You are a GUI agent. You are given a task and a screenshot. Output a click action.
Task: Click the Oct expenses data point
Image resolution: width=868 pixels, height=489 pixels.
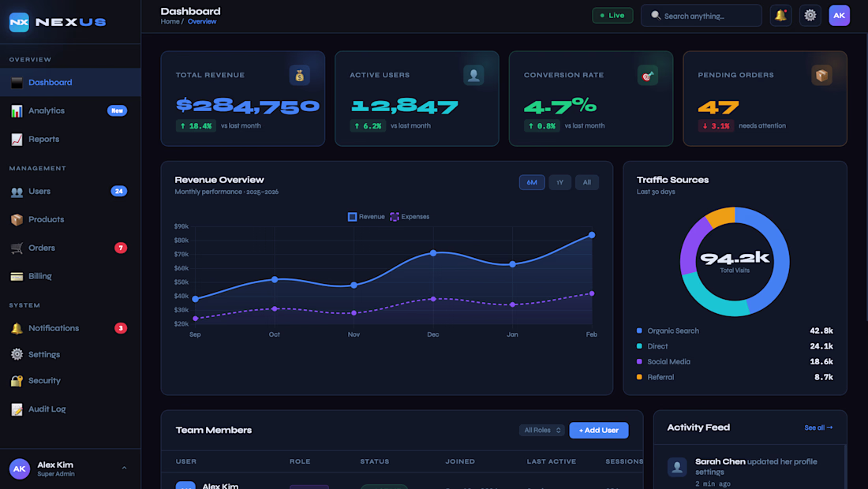pyautogui.click(x=275, y=308)
